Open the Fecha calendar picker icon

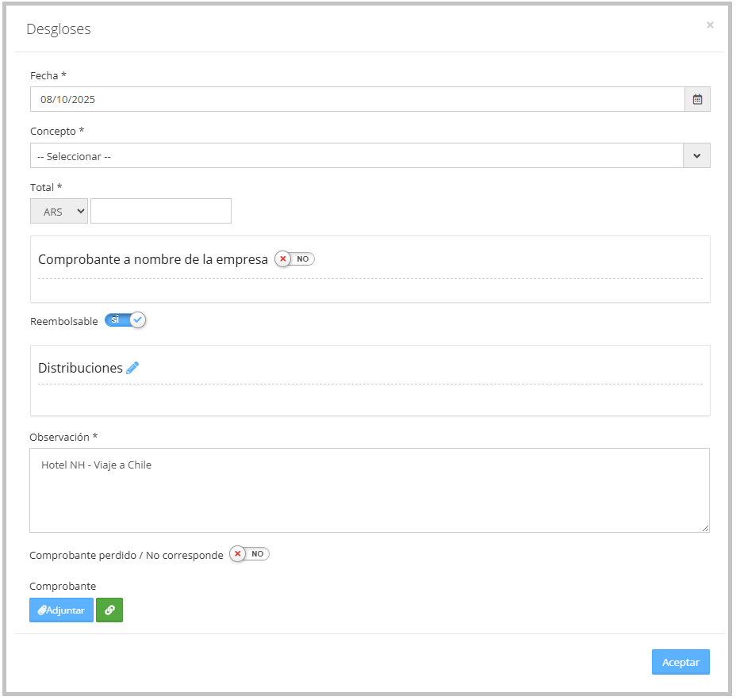(x=697, y=100)
